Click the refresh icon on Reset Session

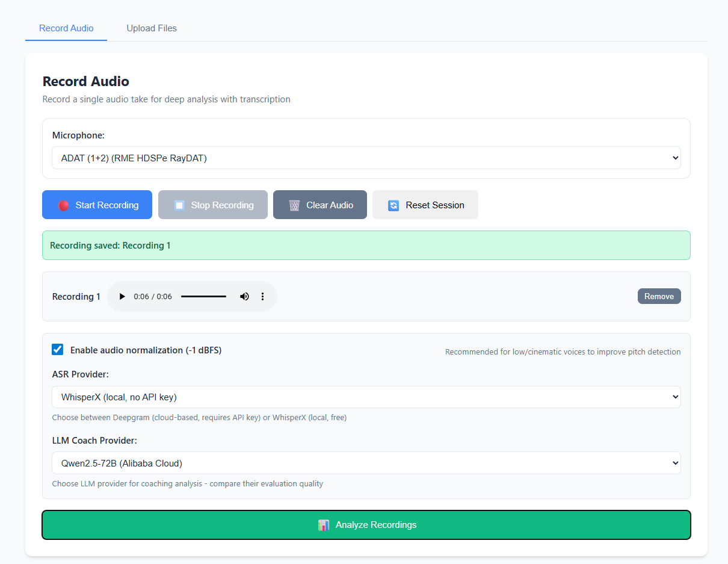pos(393,205)
